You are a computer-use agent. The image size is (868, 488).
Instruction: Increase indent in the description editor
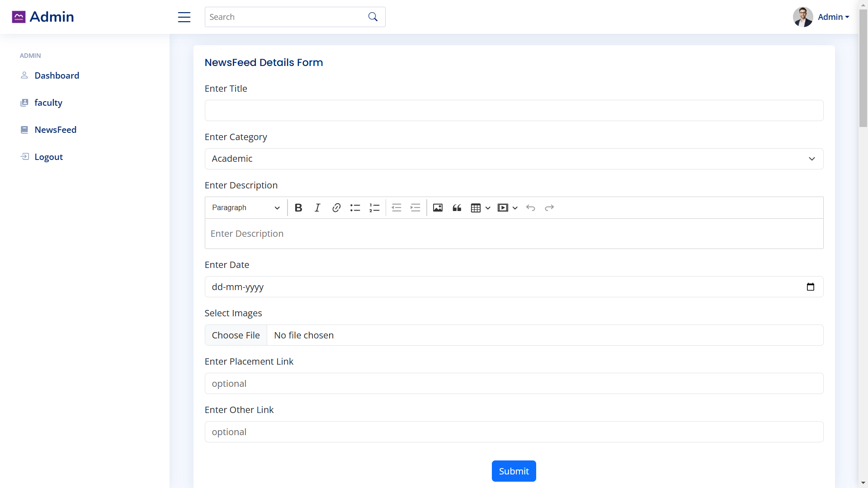[415, 207]
